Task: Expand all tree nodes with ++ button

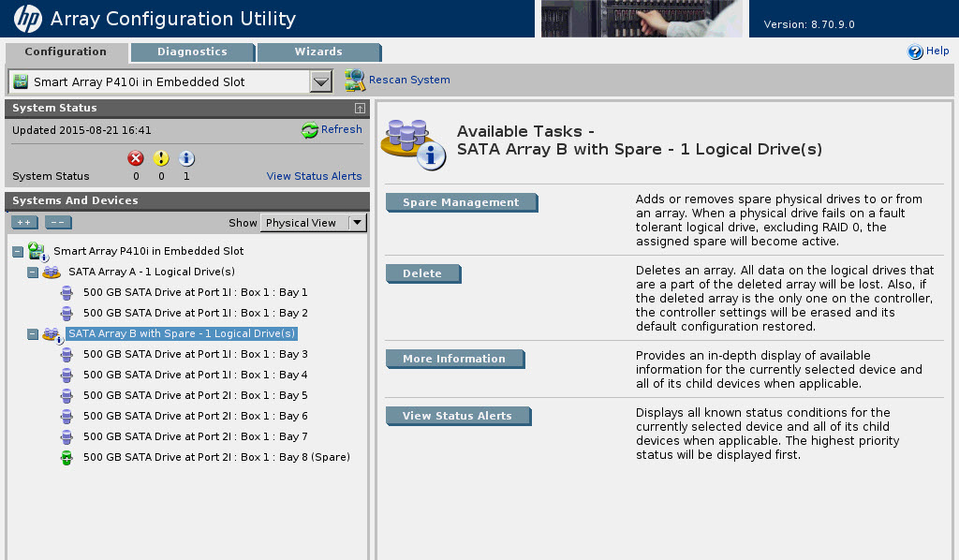Action: 24,223
